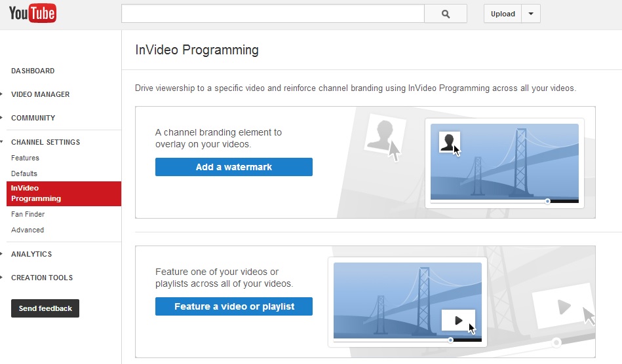Click the search magnifier button
Image resolution: width=622 pixels, height=364 pixels.
pos(446,14)
